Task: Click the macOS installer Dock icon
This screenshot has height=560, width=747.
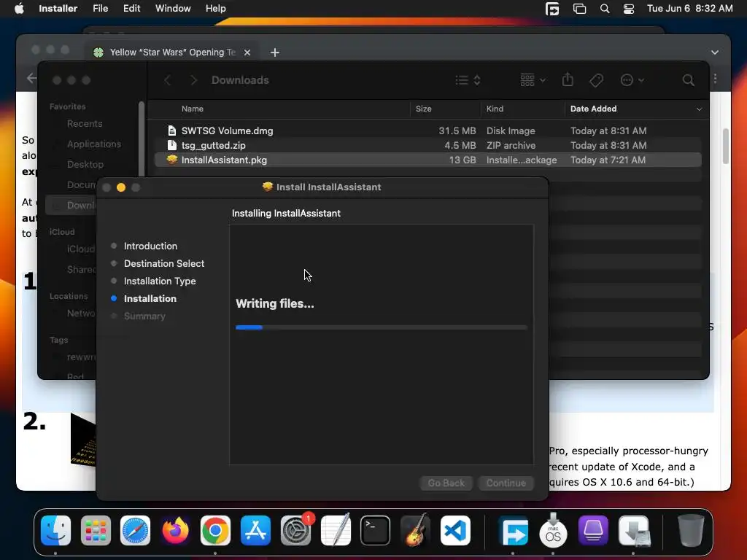Action: click(x=553, y=531)
